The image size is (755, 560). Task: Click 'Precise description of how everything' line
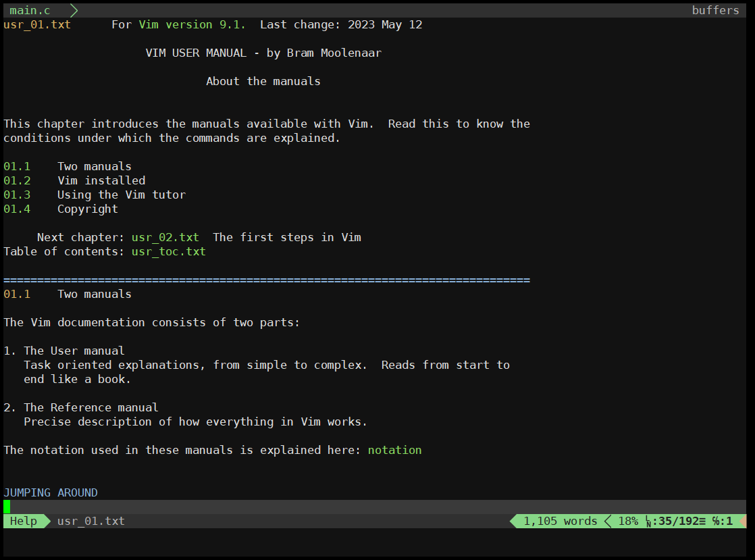coord(195,422)
